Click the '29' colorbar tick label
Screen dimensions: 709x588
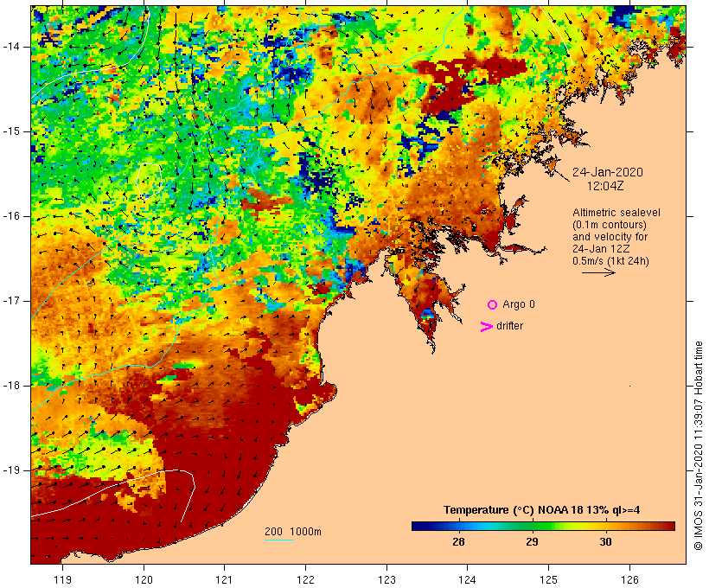[x=533, y=541]
